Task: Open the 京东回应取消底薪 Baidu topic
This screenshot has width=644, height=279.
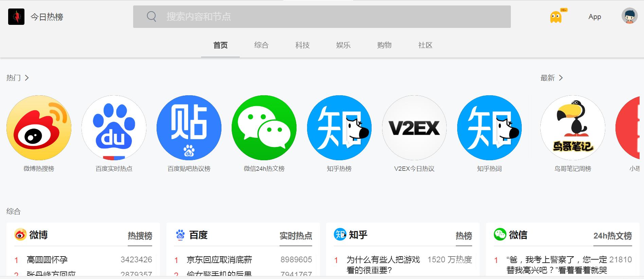Action: click(x=219, y=260)
